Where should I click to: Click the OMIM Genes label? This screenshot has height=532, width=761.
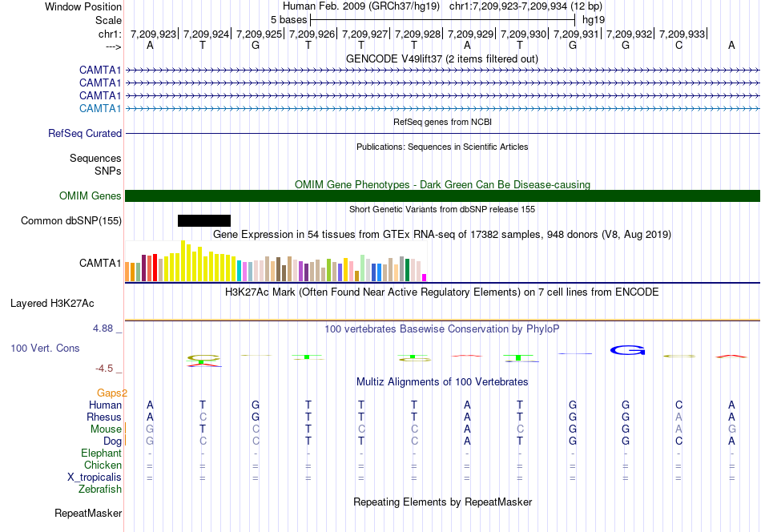click(x=91, y=195)
